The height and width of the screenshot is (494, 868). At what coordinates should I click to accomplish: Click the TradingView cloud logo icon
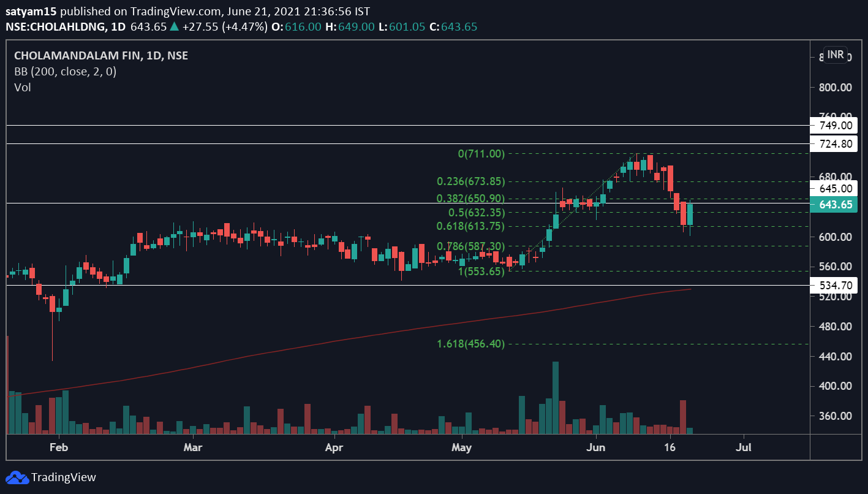point(17,477)
